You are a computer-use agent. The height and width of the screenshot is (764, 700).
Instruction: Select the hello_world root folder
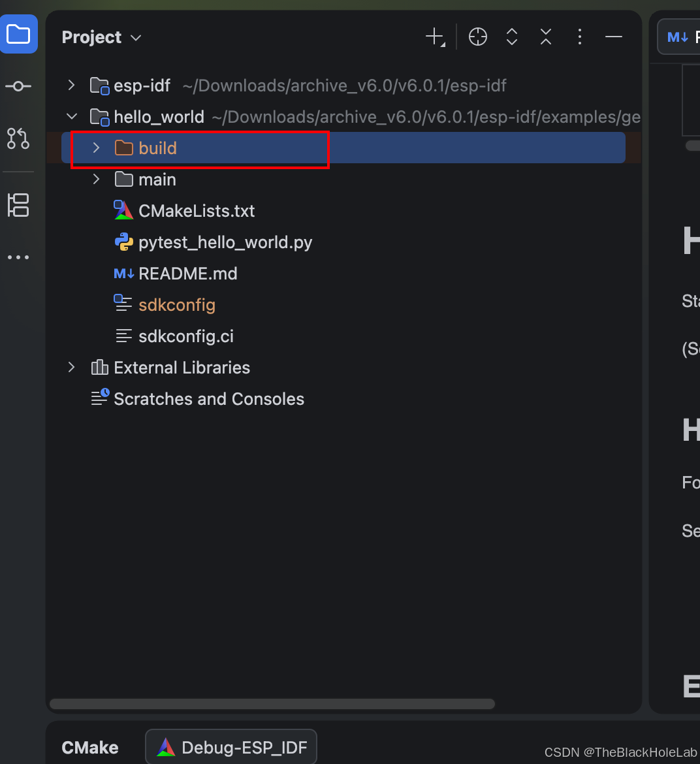159,117
